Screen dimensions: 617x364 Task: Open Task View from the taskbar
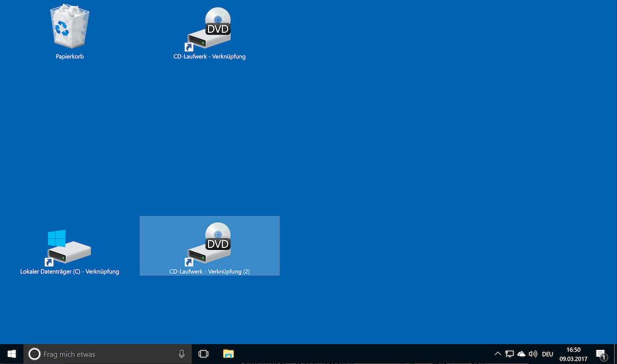[204, 354]
